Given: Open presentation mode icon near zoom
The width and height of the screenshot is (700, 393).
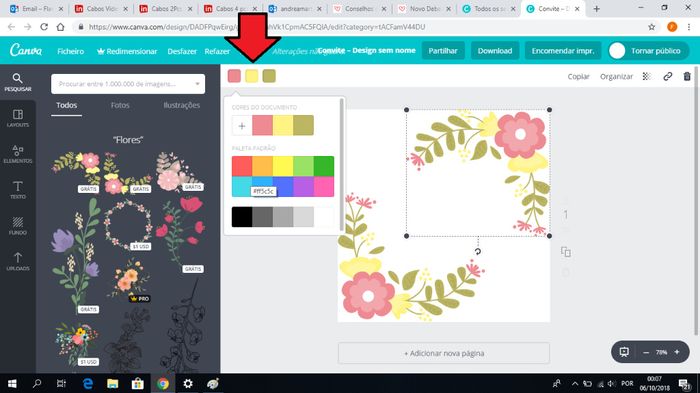Looking at the screenshot, I should tap(624, 352).
